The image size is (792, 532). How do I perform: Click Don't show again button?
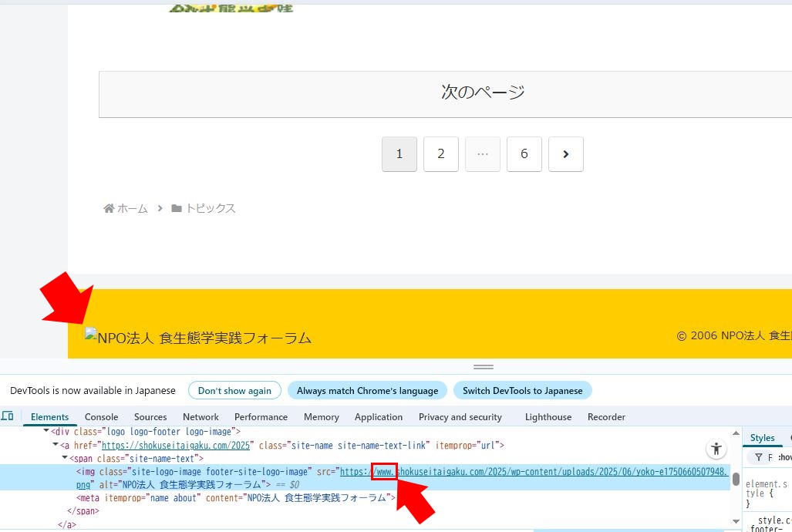click(x=234, y=391)
